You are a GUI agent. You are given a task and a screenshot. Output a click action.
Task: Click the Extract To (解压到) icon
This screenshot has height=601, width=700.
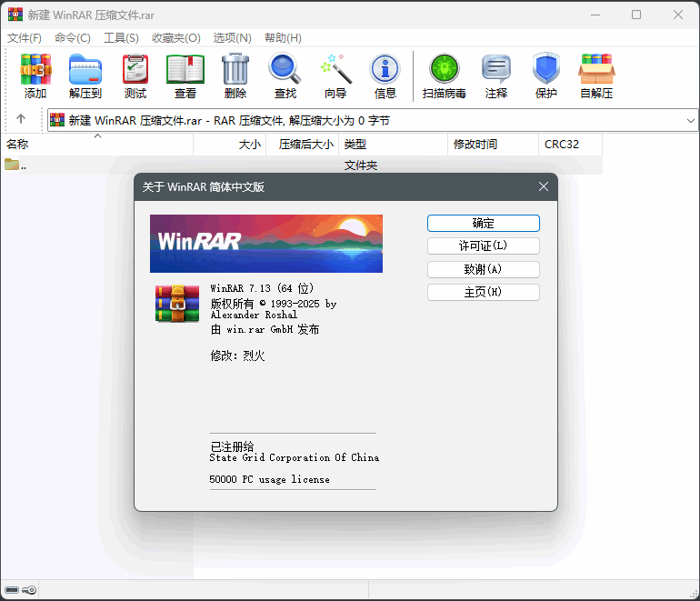coord(85,69)
